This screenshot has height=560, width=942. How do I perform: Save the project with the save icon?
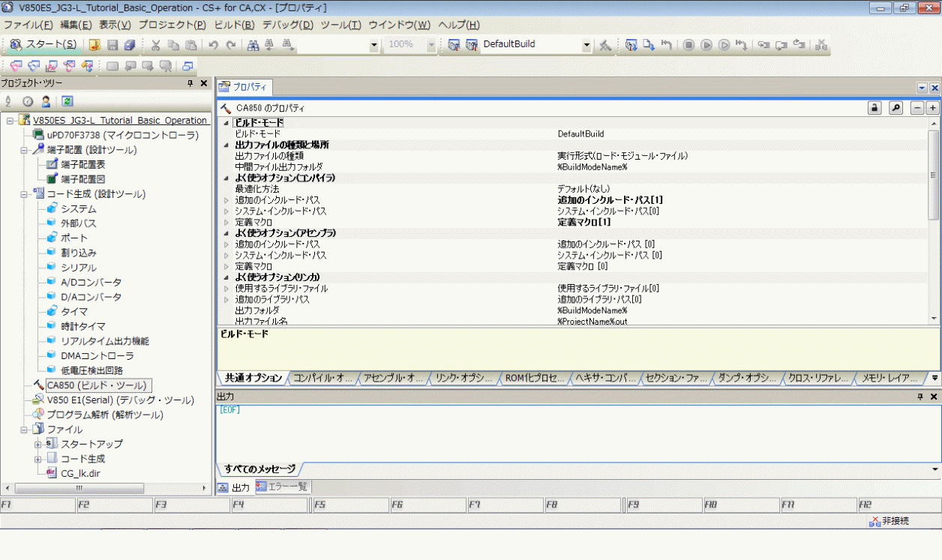tap(112, 44)
